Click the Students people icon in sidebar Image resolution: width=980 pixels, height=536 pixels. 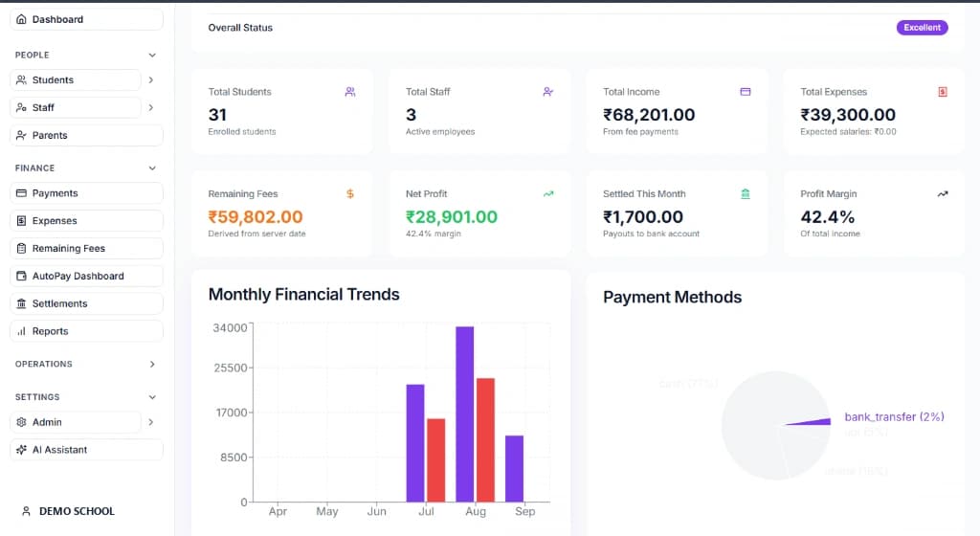click(x=21, y=80)
